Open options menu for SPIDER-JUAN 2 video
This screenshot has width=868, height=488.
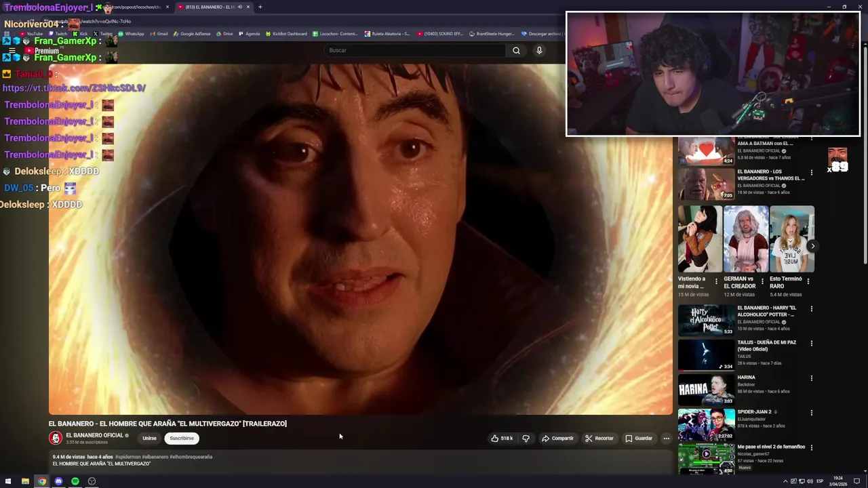[811, 413]
